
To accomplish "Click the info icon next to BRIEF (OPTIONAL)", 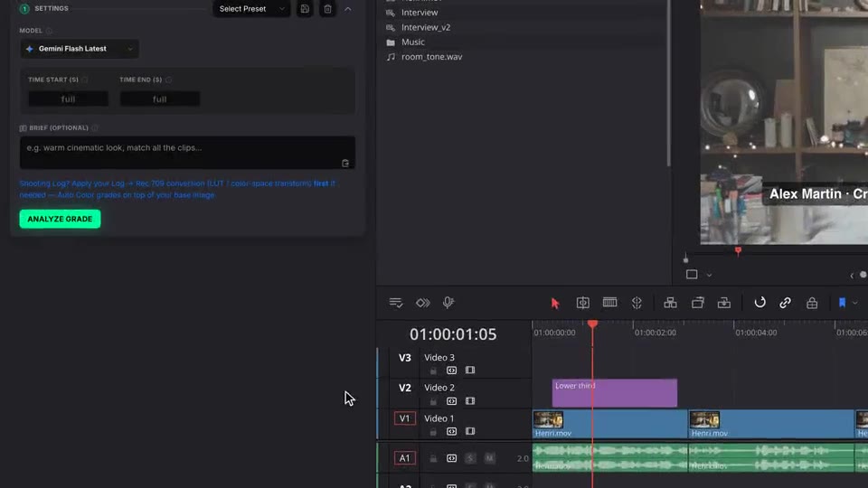I will (x=95, y=127).
